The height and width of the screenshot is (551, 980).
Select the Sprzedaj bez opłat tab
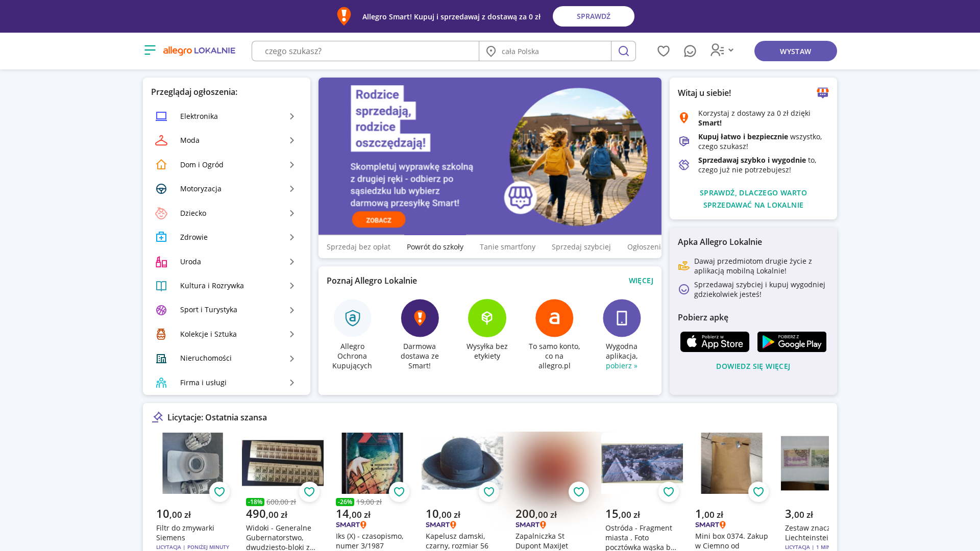[358, 247]
